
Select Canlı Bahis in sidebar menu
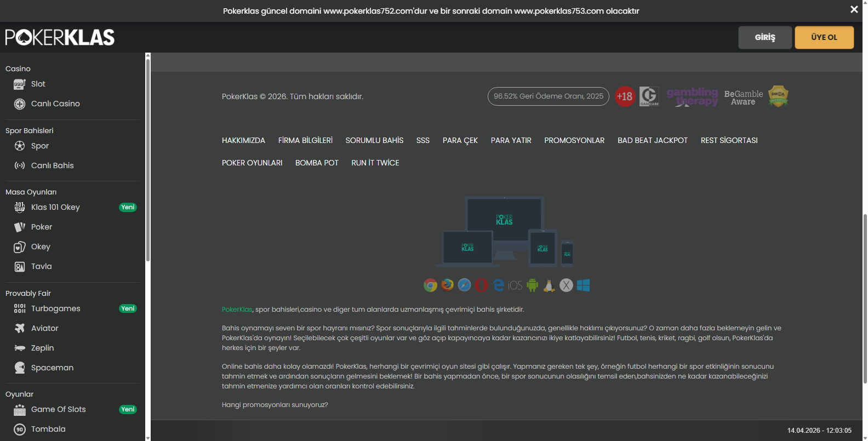(53, 165)
